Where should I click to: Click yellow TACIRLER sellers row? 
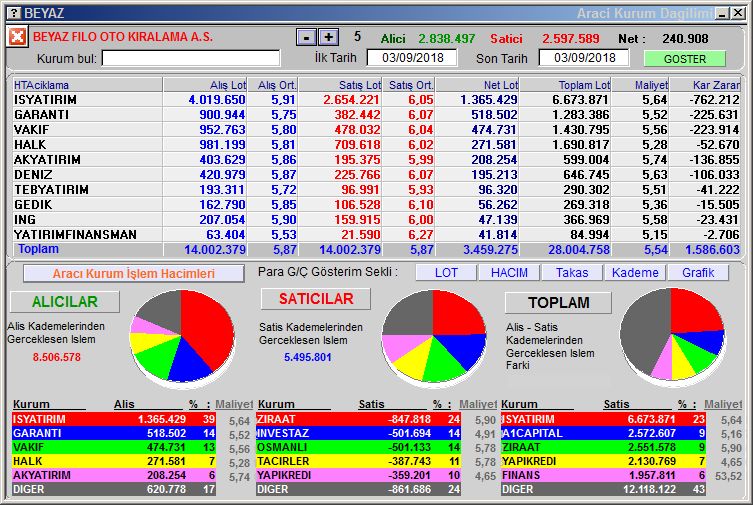(359, 461)
